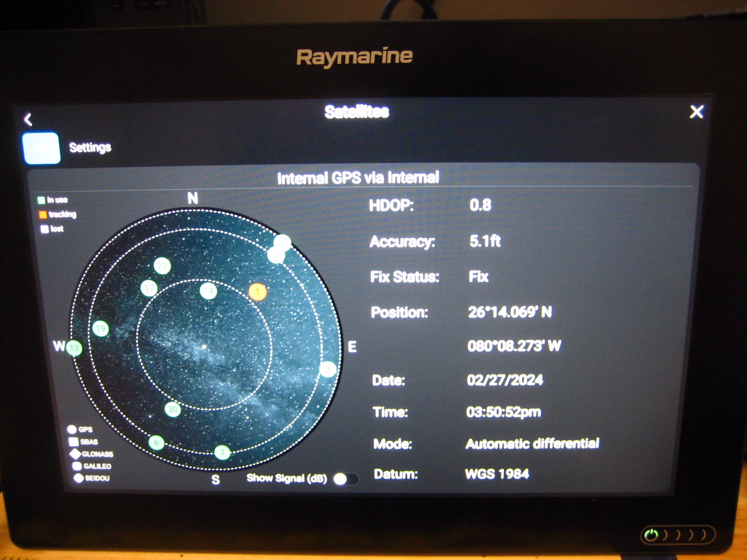Open the Settings tab

click(x=90, y=148)
